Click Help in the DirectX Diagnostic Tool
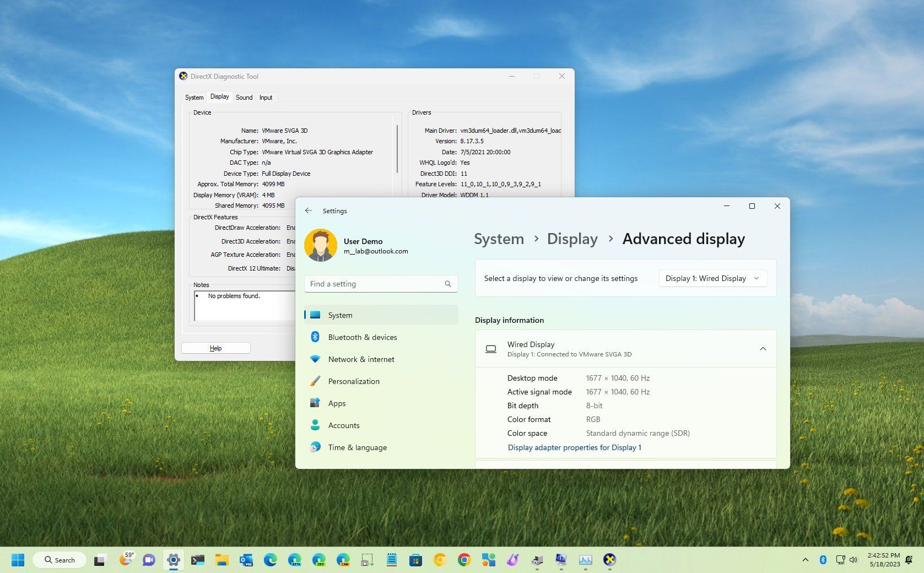 [x=215, y=348]
